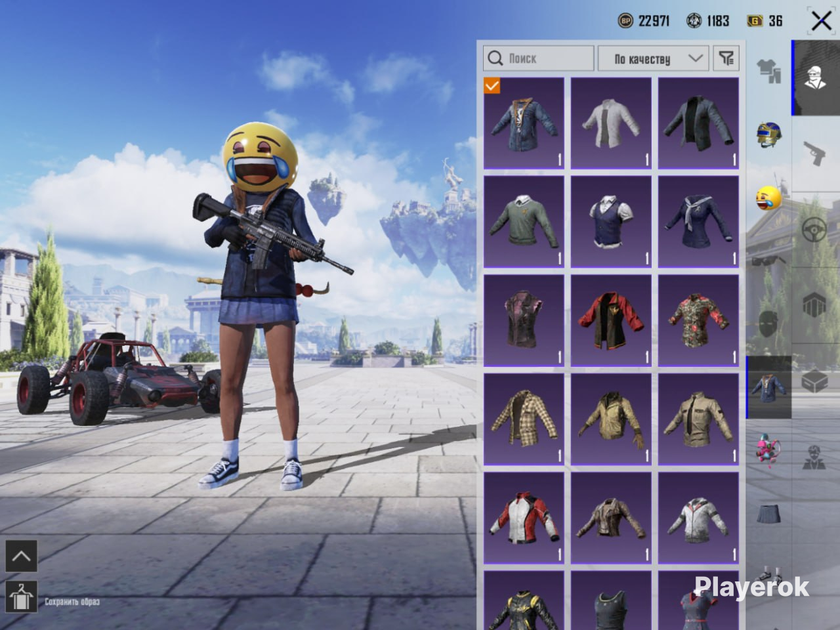Select the black tank top

611,600
